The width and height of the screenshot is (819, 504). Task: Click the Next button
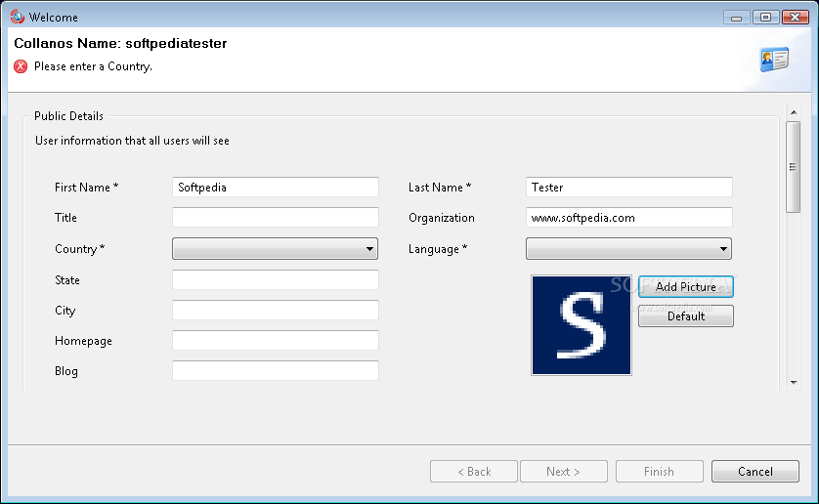(564, 472)
